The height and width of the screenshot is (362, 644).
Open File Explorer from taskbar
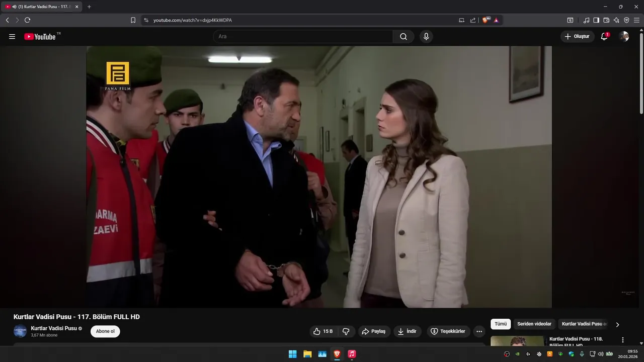pyautogui.click(x=307, y=354)
